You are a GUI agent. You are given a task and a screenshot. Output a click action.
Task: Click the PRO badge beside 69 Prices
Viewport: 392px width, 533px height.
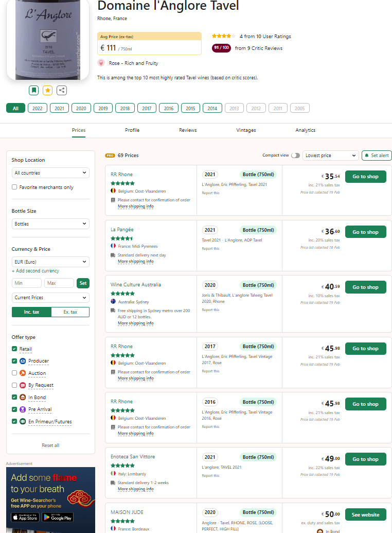tap(110, 156)
